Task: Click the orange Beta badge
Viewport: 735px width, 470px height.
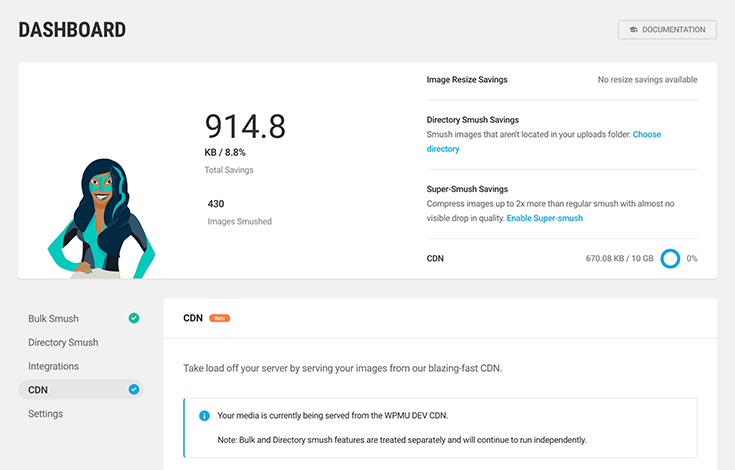Action: tap(219, 318)
